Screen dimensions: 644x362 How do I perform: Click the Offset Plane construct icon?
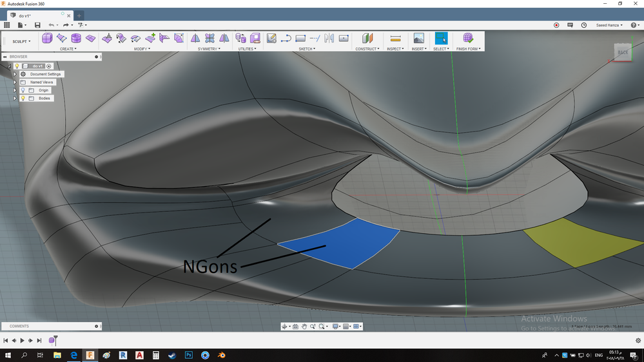click(x=367, y=38)
